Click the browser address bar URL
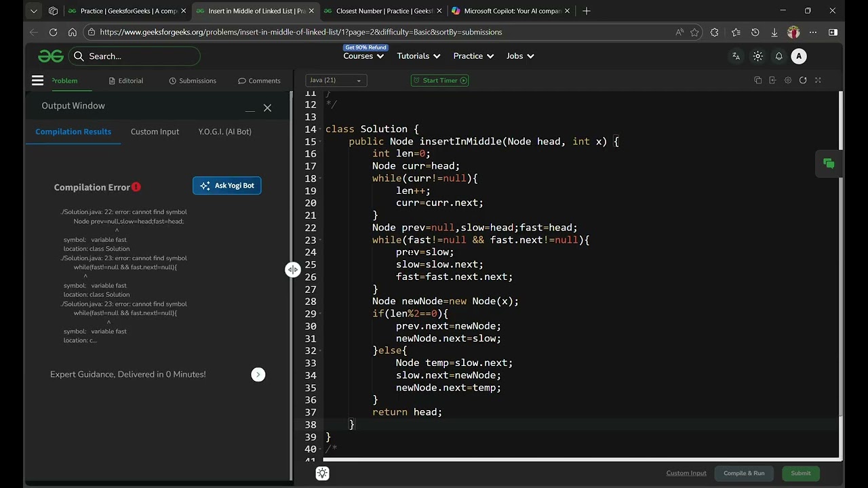 (300, 32)
